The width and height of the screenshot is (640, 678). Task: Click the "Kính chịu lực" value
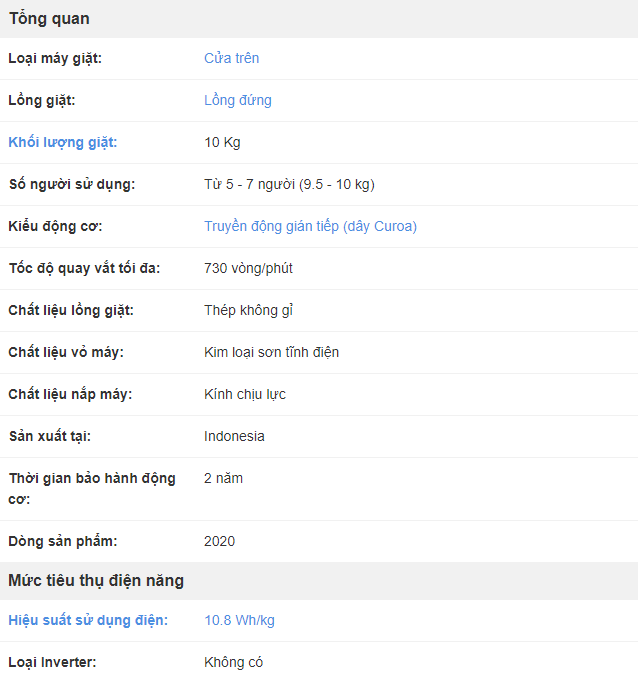[x=245, y=394]
